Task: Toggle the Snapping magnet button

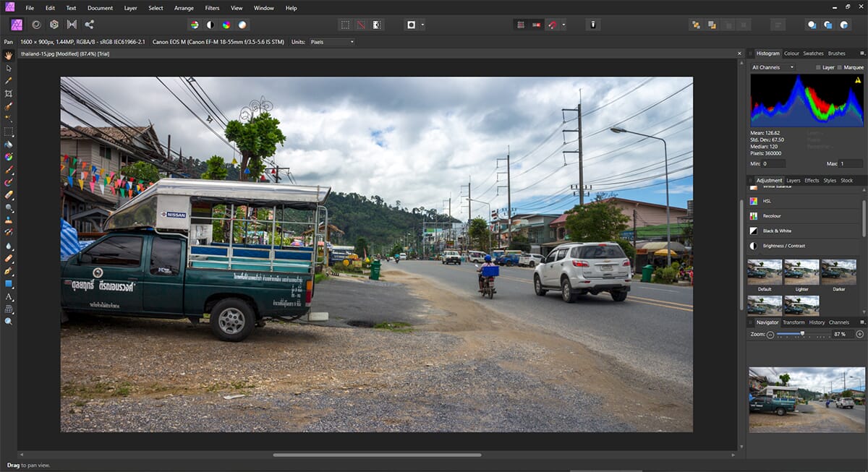Action: pos(552,25)
